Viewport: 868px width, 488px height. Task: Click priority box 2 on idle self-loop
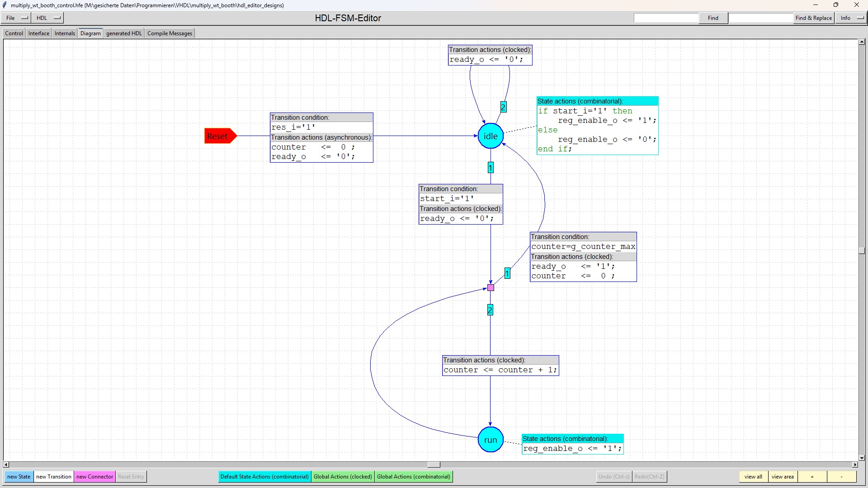(503, 108)
